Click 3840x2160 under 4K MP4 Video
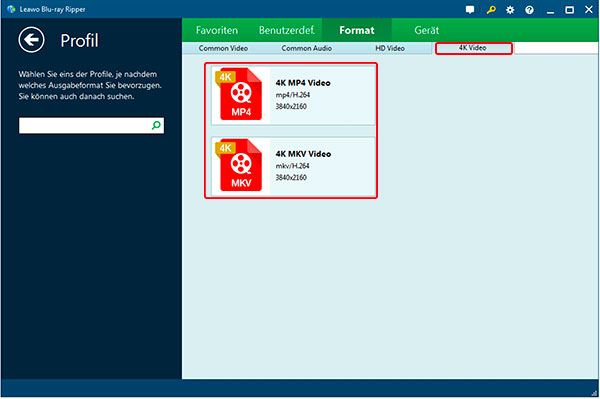 coord(291,106)
